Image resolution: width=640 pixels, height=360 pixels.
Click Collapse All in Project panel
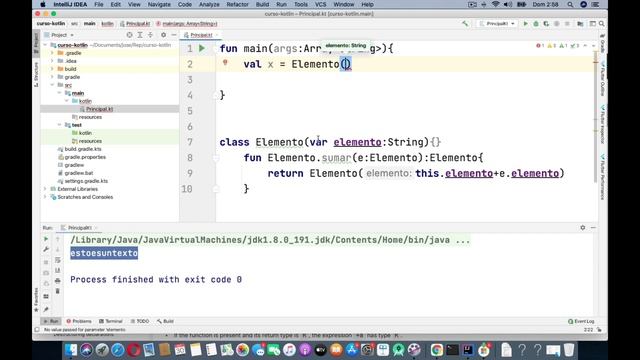click(151, 35)
